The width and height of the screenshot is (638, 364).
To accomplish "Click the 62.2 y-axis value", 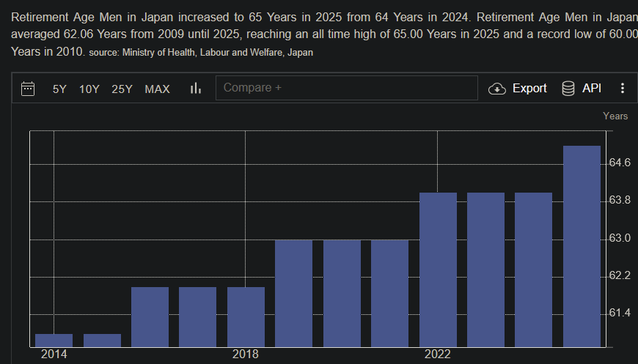I will point(619,275).
